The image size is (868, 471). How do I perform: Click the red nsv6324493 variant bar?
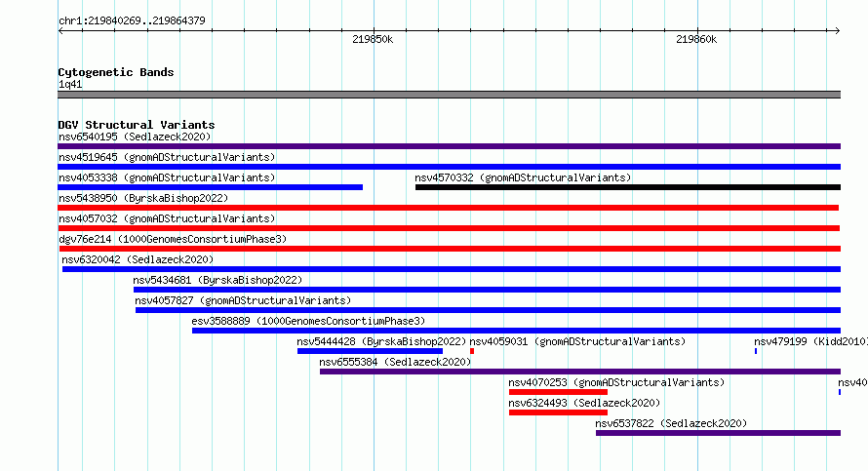(558, 412)
